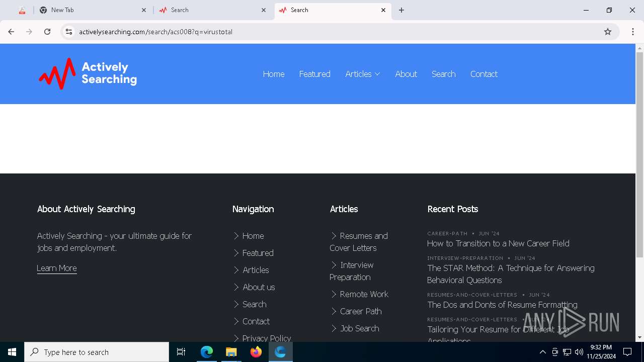The height and width of the screenshot is (362, 644).
Task: Launch Microsoft Edge from taskbar
Action: click(x=207, y=352)
